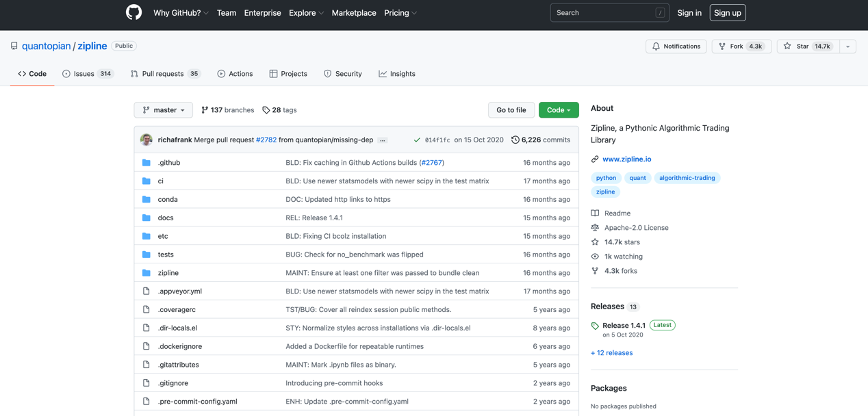
Task: Click richafrank's avatar thumbnail
Action: [146, 140]
